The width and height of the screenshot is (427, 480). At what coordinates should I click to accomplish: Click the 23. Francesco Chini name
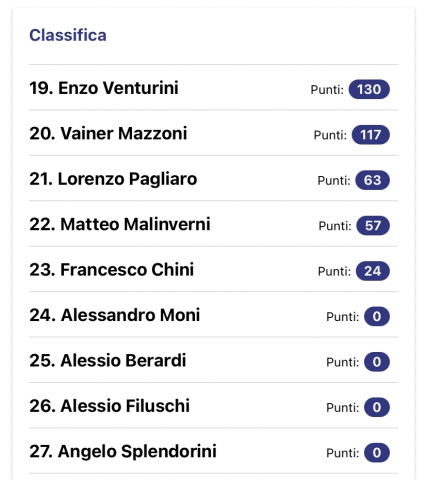pyautogui.click(x=112, y=269)
